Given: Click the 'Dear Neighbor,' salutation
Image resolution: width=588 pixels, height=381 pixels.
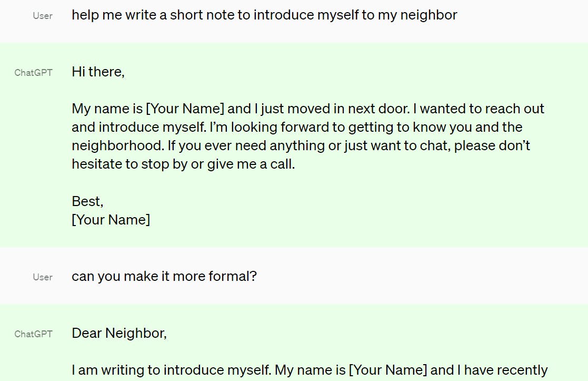Looking at the screenshot, I should click(119, 333).
